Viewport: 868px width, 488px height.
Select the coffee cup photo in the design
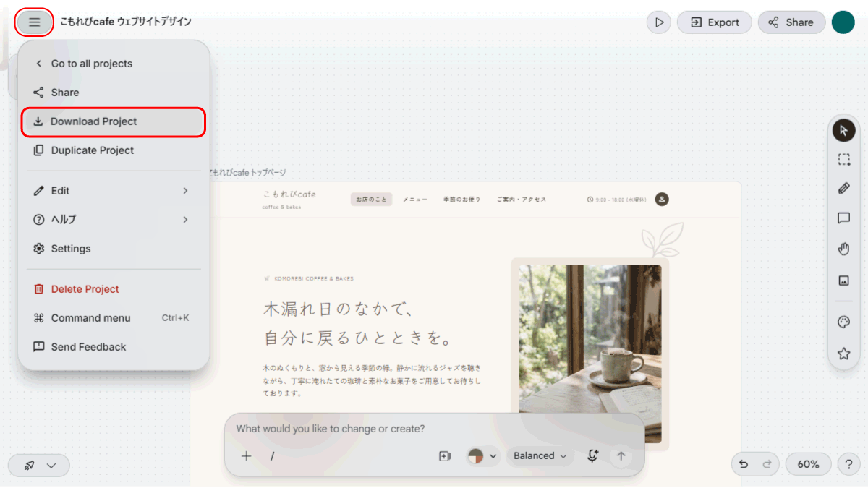pyautogui.click(x=590, y=354)
